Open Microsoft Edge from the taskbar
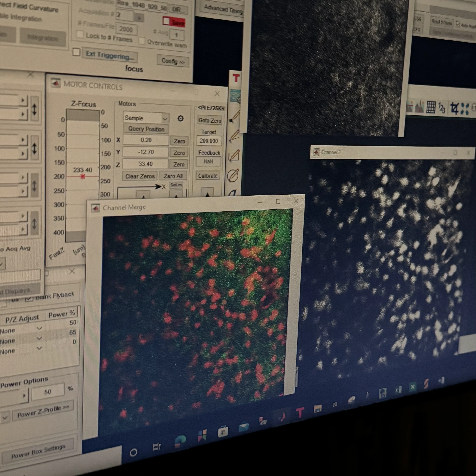Image resolution: width=476 pixels, height=476 pixels. (x=180, y=441)
